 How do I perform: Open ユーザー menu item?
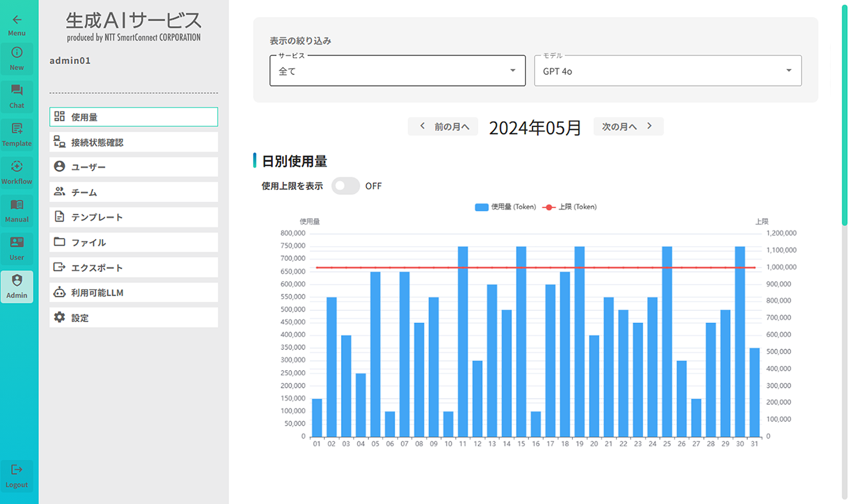(x=133, y=167)
